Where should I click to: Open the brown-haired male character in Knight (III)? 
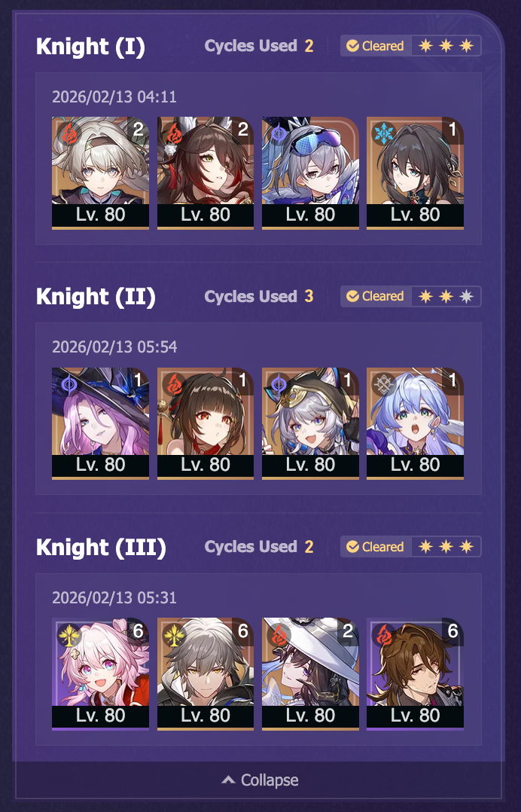point(415,673)
